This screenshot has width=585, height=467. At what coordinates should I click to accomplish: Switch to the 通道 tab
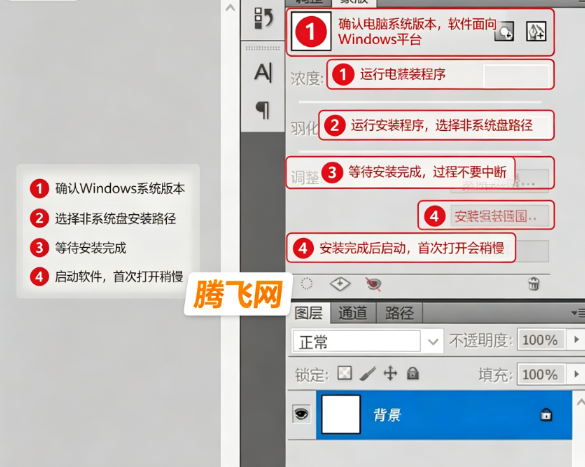coord(353,313)
